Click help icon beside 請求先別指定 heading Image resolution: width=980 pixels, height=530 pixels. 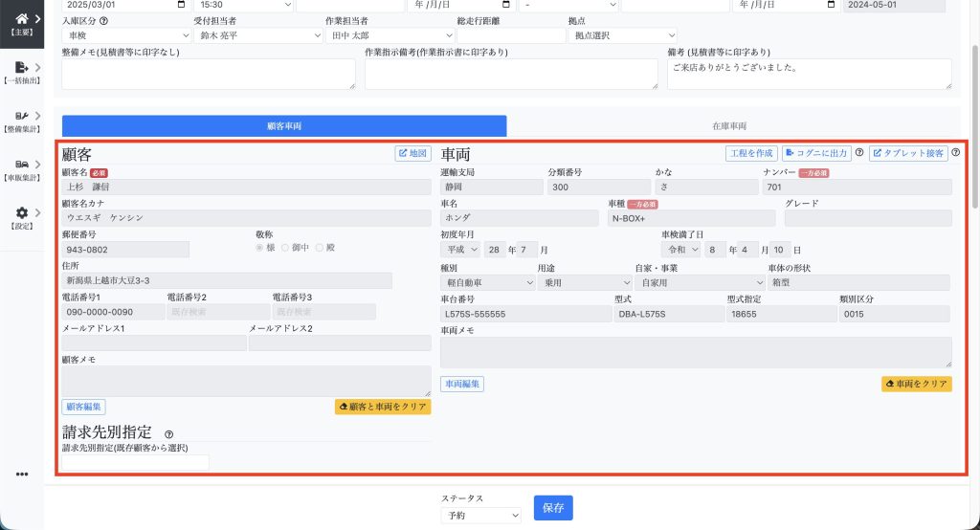coord(168,433)
